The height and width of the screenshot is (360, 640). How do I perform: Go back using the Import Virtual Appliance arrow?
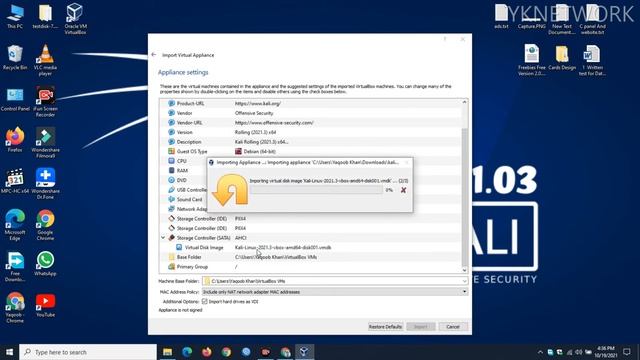tap(154, 55)
